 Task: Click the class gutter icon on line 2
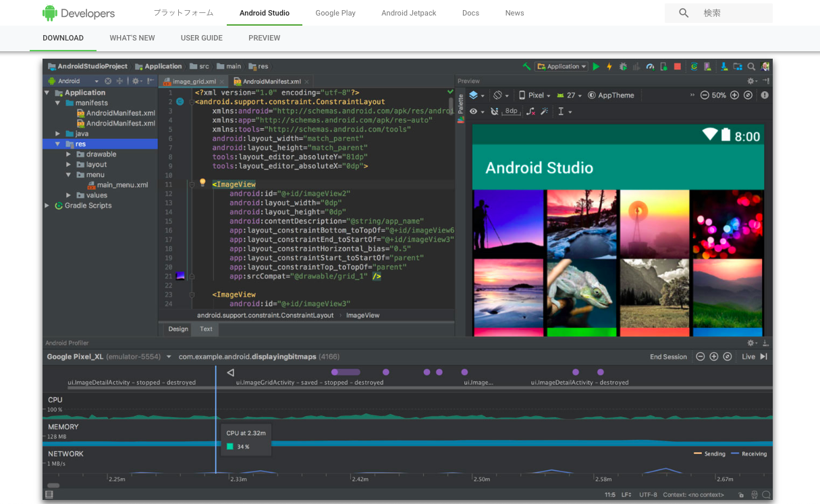coord(180,101)
